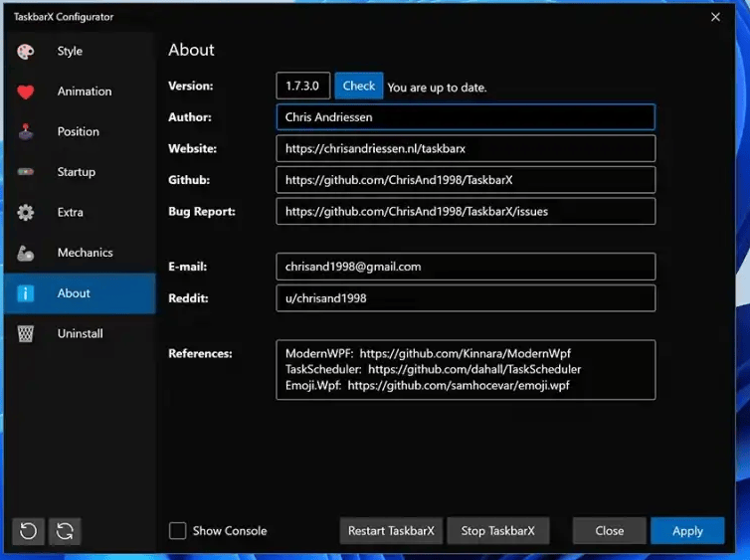Click the Style palette icon
Image resolution: width=750 pixels, height=560 pixels.
(x=26, y=52)
